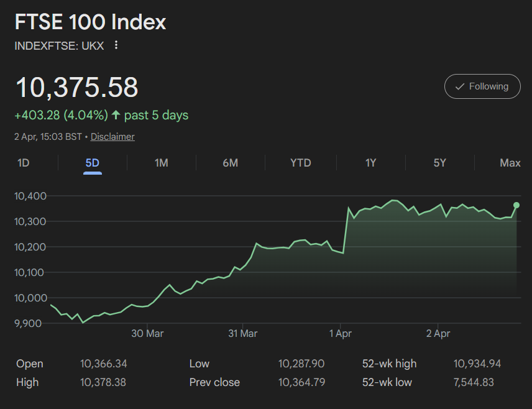Switch to the 1D time range tab
The image size is (532, 409).
click(x=24, y=163)
